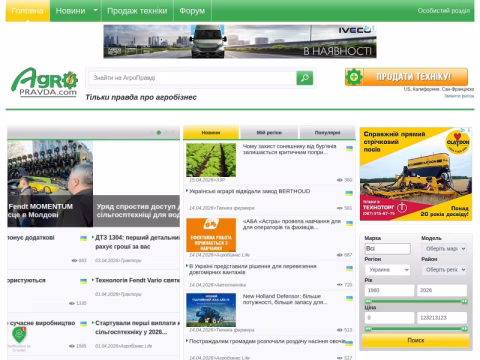Screen dimensions: 480x360
Task: Open the blue New Holland sprayer thumbnail
Action: (211, 310)
